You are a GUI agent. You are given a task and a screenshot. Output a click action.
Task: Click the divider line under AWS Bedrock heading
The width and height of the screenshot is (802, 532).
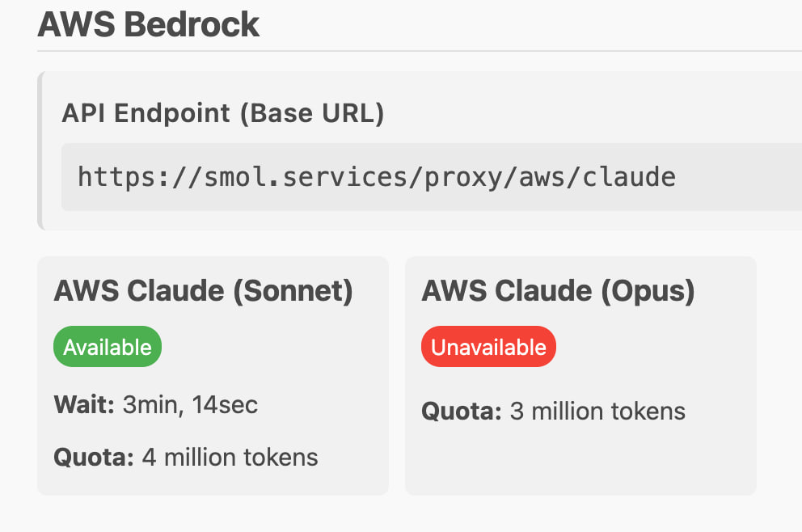click(404, 51)
